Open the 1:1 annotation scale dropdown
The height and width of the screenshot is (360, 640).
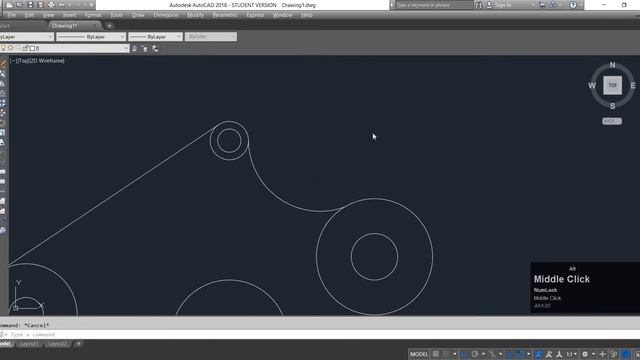click(571, 354)
